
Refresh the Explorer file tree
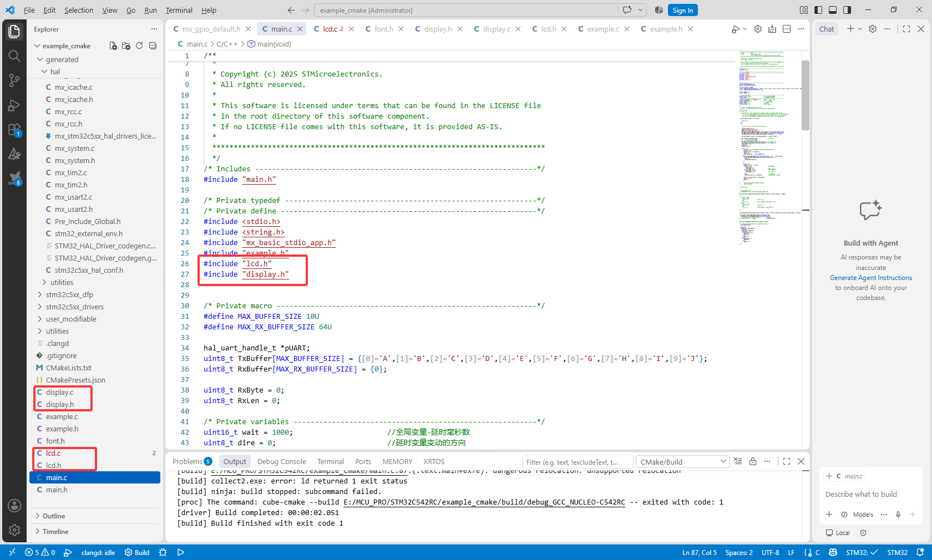coord(139,46)
